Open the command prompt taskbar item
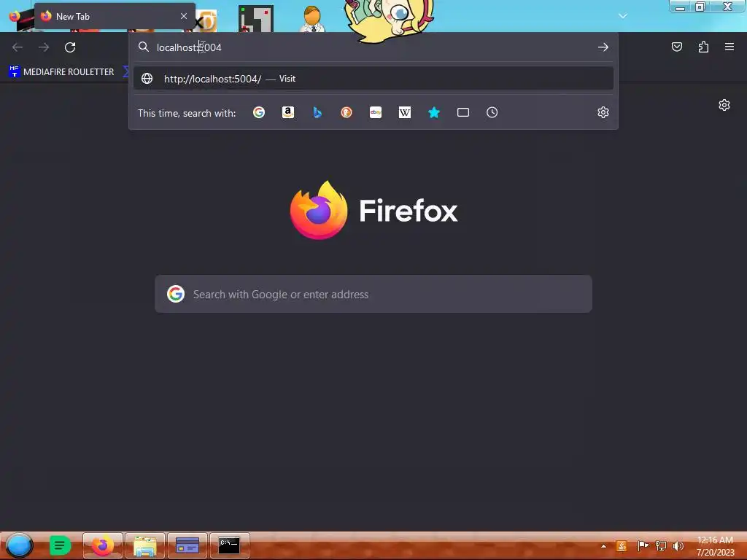The image size is (747, 560). tap(230, 545)
